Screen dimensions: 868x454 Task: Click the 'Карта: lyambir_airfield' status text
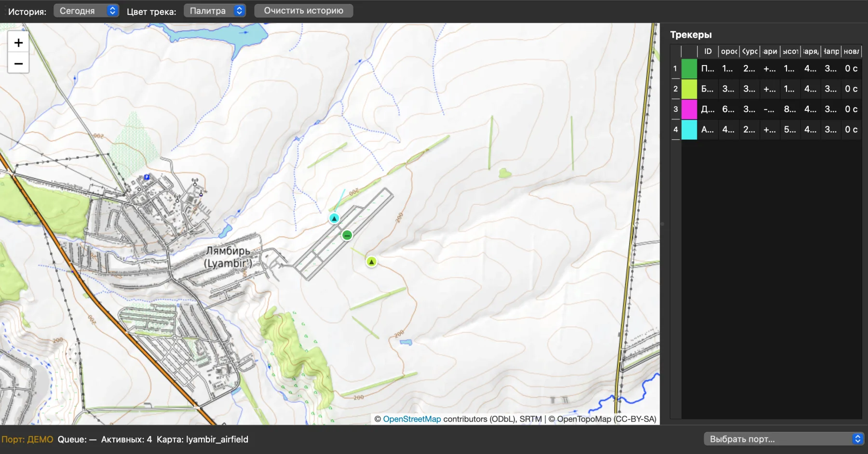[203, 440]
